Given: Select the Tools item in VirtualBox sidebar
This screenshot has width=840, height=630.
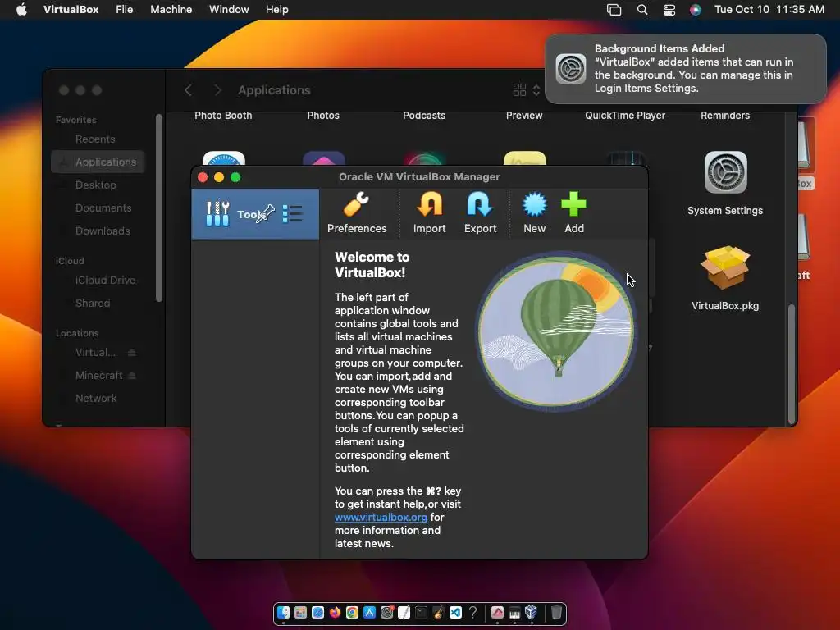Looking at the screenshot, I should [255, 214].
